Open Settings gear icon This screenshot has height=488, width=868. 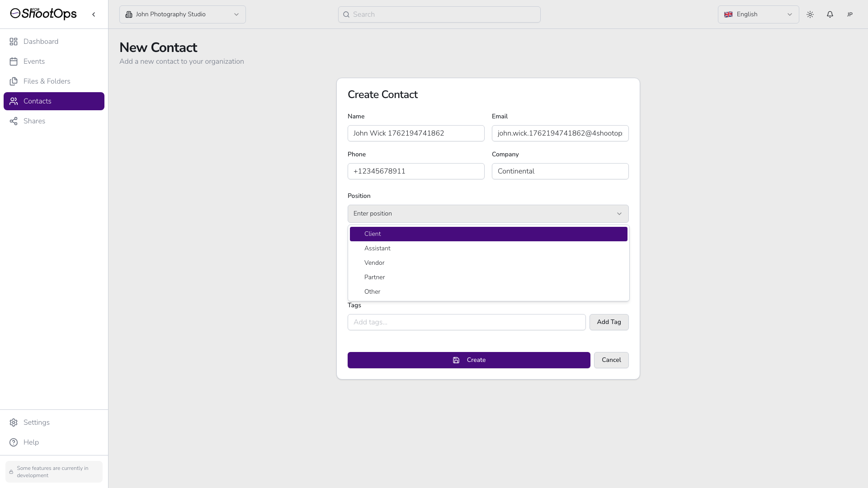[14, 422]
